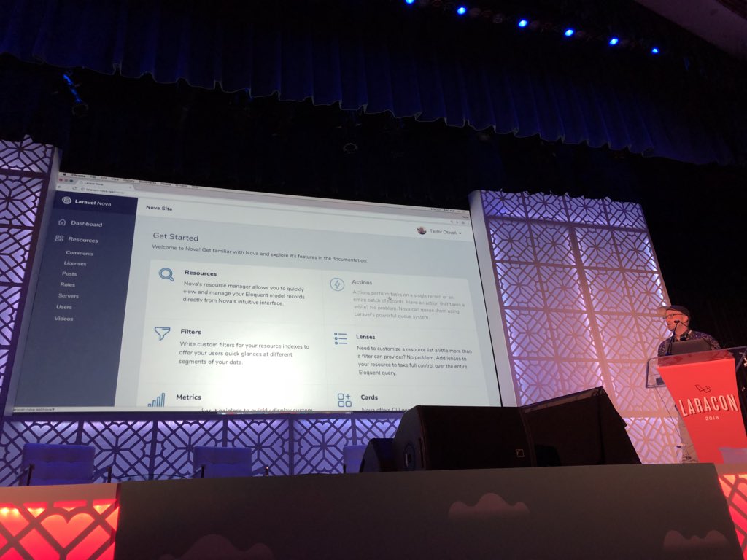Go to the Posts resource
Image resolution: width=747 pixels, height=560 pixels.
pos(69,274)
